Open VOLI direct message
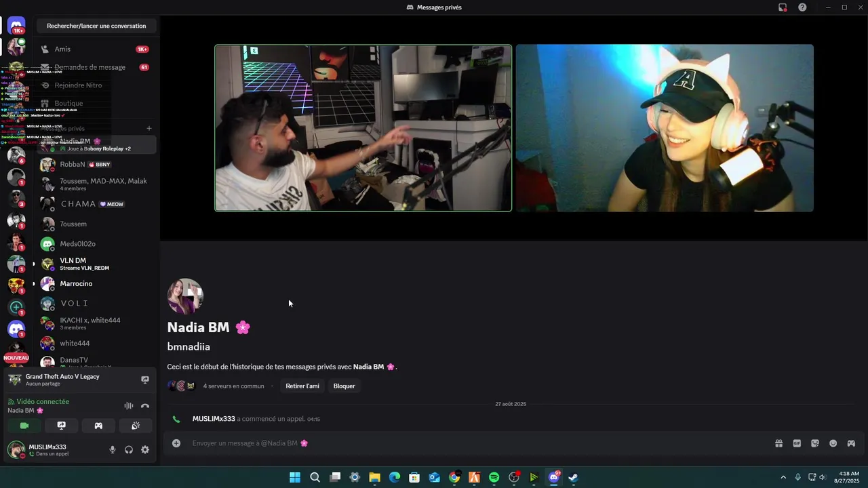Viewport: 868px width, 488px height. point(96,303)
